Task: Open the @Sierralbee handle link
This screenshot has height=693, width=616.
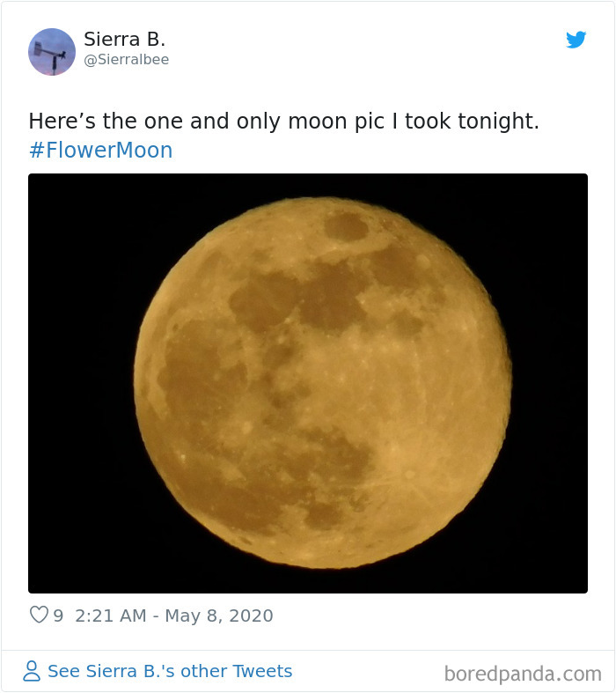Action: click(127, 60)
